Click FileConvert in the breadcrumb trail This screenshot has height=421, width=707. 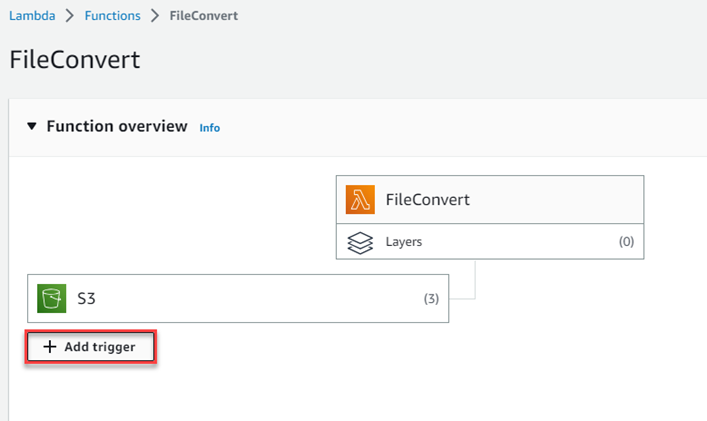tap(204, 17)
